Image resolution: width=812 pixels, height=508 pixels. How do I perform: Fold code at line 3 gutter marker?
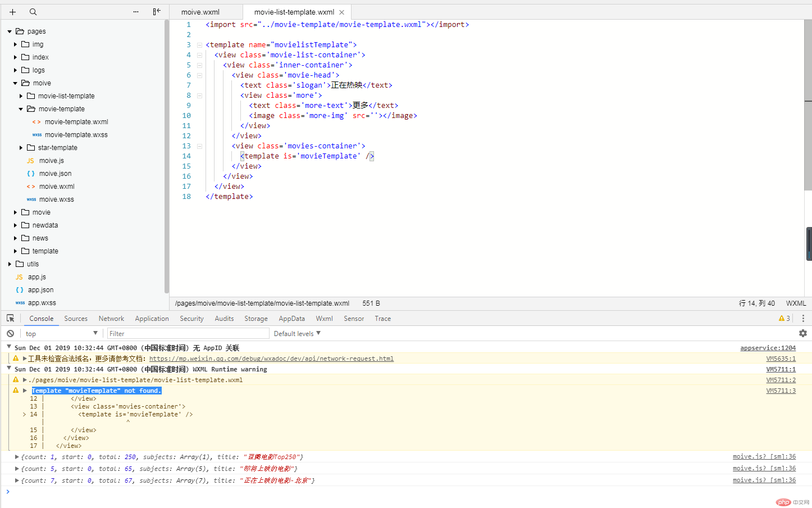pyautogui.click(x=199, y=45)
